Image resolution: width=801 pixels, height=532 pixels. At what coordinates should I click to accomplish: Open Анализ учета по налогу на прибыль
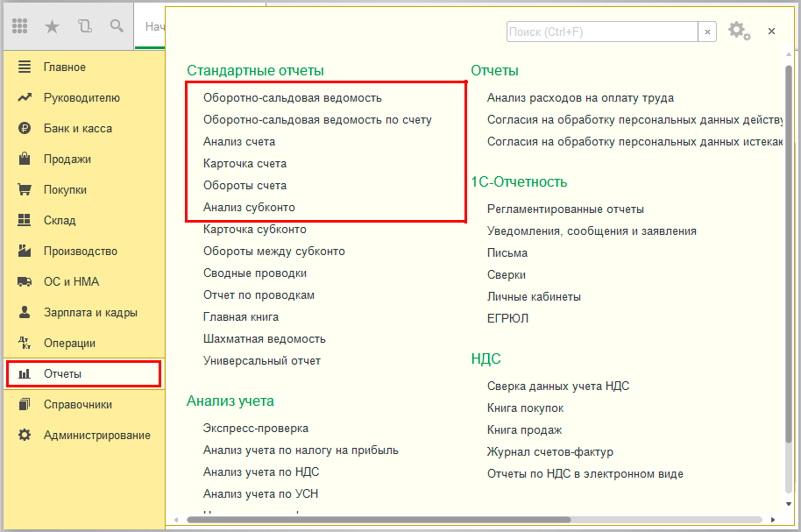point(301,450)
